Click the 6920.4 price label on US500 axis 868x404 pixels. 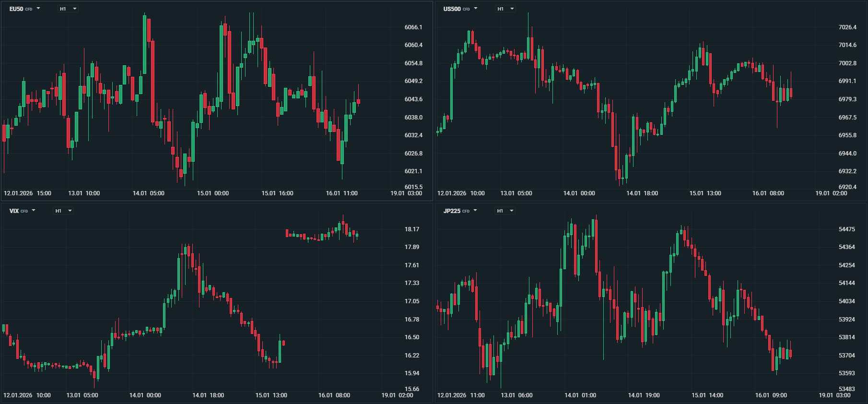click(847, 187)
